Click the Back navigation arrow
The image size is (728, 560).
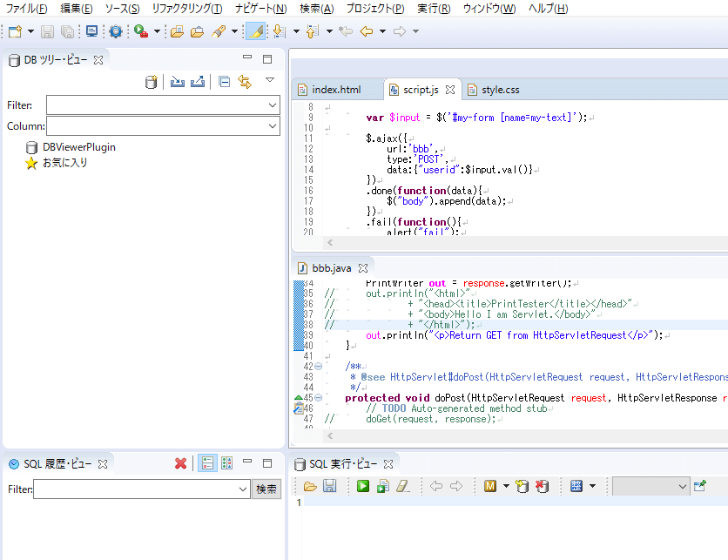(367, 31)
